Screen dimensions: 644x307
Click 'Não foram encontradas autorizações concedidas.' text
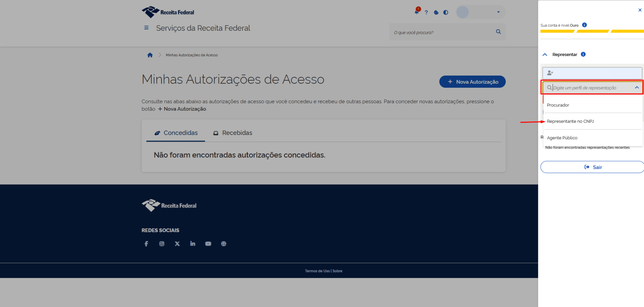239,155
